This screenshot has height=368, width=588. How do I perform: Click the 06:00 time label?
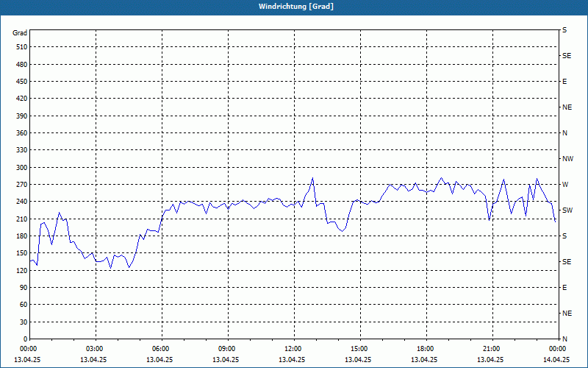[x=162, y=349]
